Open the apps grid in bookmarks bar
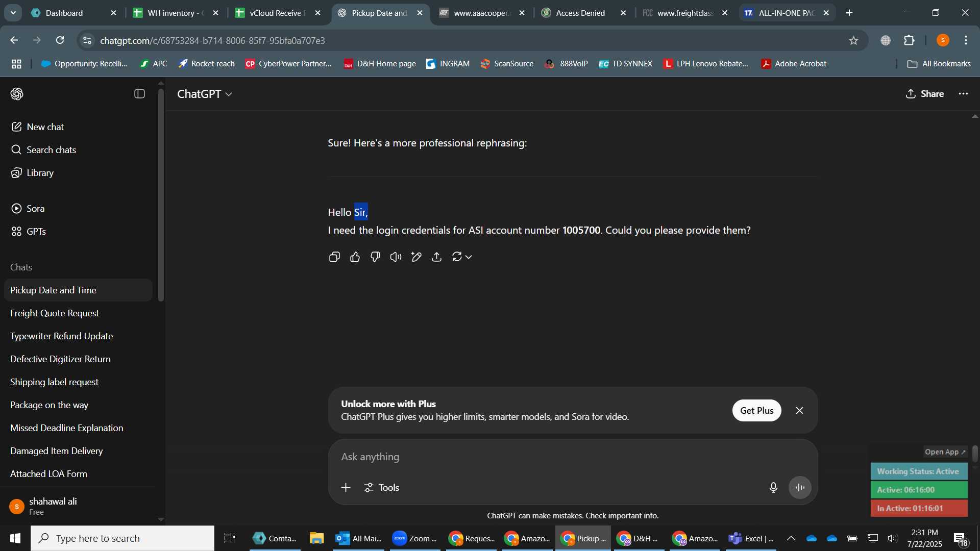 16,64
